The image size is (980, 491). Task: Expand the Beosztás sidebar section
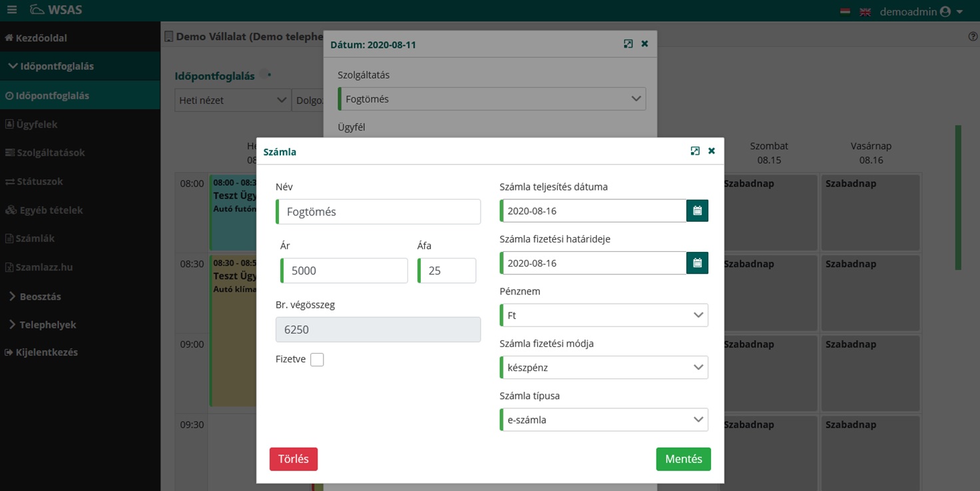[39, 296]
